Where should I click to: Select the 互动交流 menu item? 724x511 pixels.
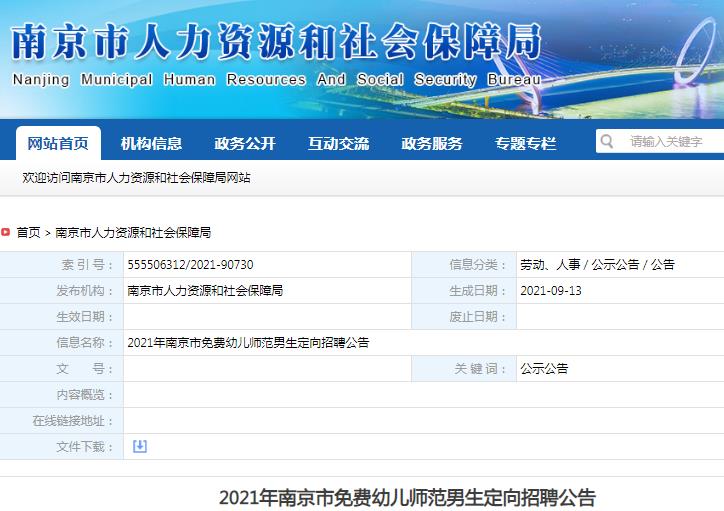coord(338,143)
